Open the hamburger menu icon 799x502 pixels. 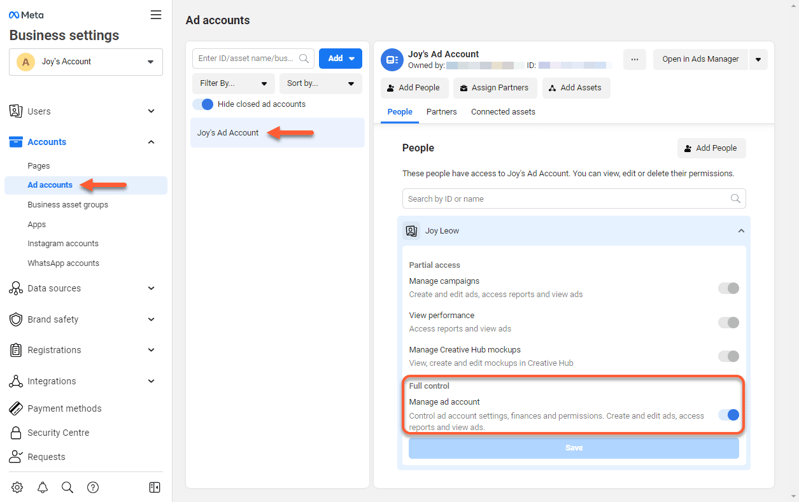(x=155, y=15)
